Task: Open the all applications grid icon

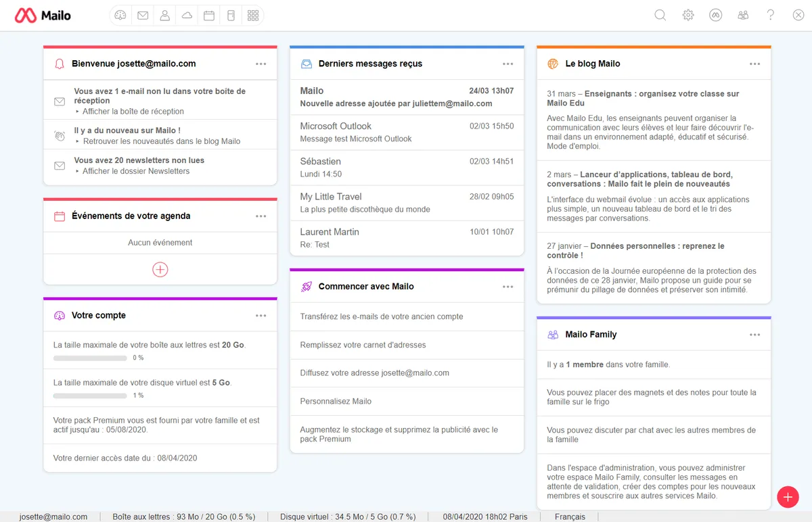Action: click(x=253, y=15)
